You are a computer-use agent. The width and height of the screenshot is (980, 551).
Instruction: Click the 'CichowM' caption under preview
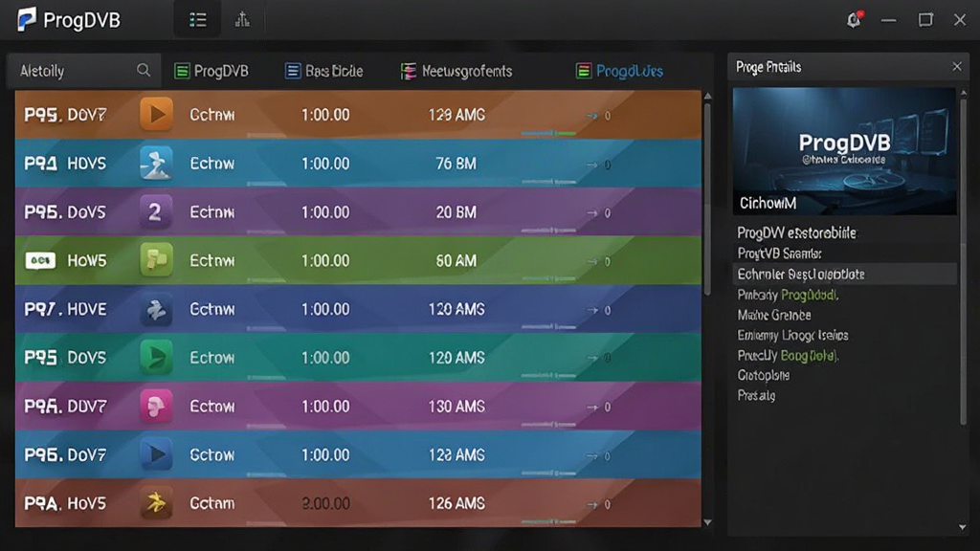tap(768, 203)
